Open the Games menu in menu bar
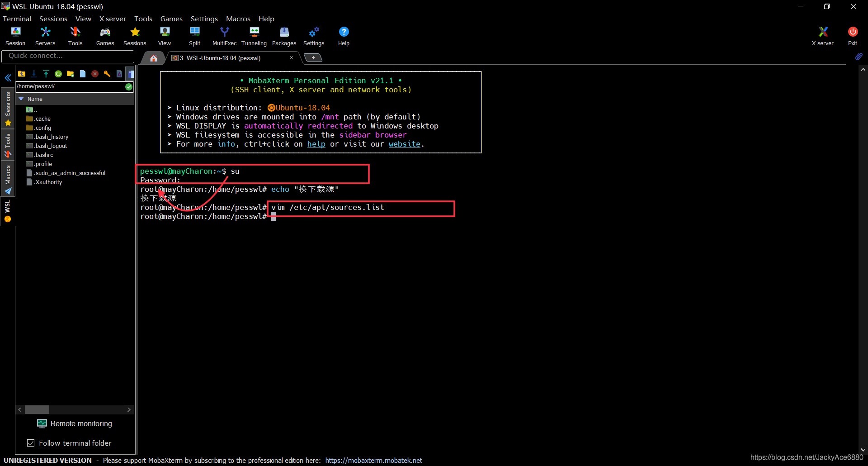Image resolution: width=868 pixels, height=466 pixels. point(171,19)
